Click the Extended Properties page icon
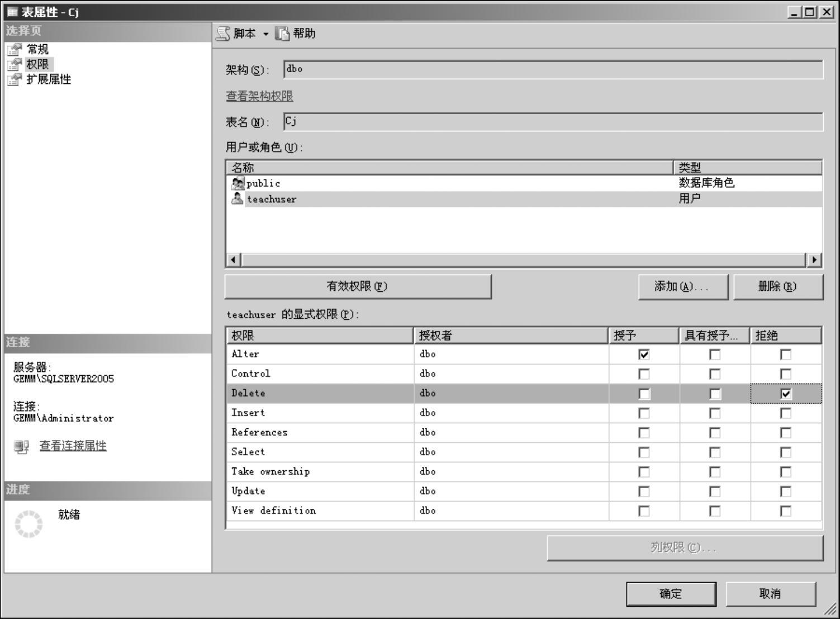This screenshot has width=840, height=619. (x=15, y=80)
